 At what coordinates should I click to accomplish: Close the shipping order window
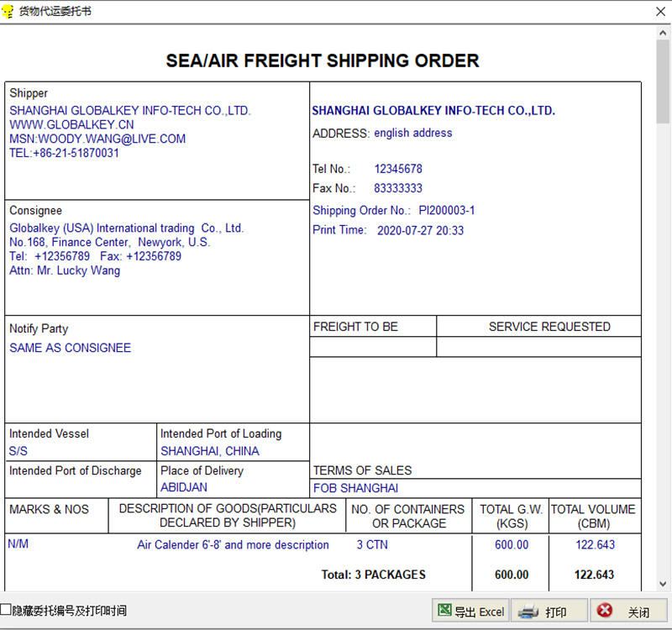(660, 12)
